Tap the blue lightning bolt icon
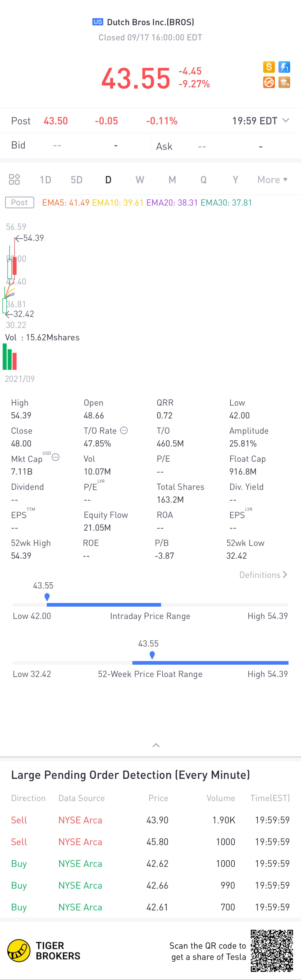The height and width of the screenshot is (980, 301). click(284, 67)
